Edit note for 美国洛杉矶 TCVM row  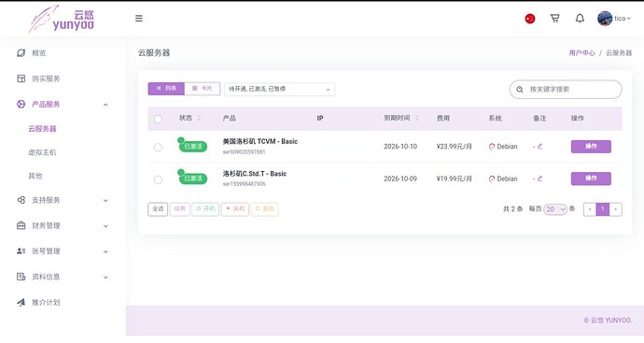click(x=539, y=146)
